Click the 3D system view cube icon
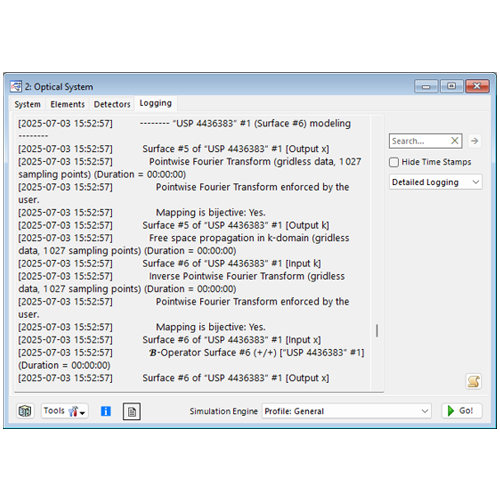Screen dimensions: 500x500 click(x=25, y=411)
